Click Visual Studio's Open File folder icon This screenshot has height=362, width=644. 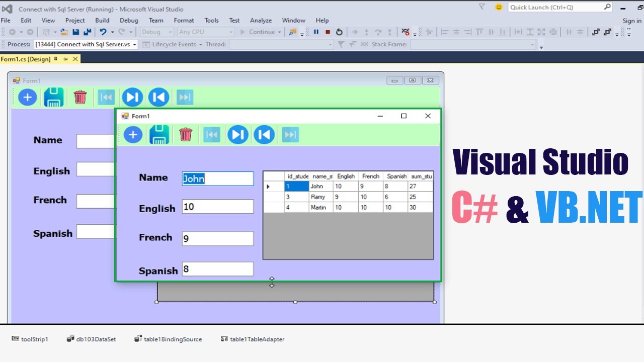tap(64, 32)
